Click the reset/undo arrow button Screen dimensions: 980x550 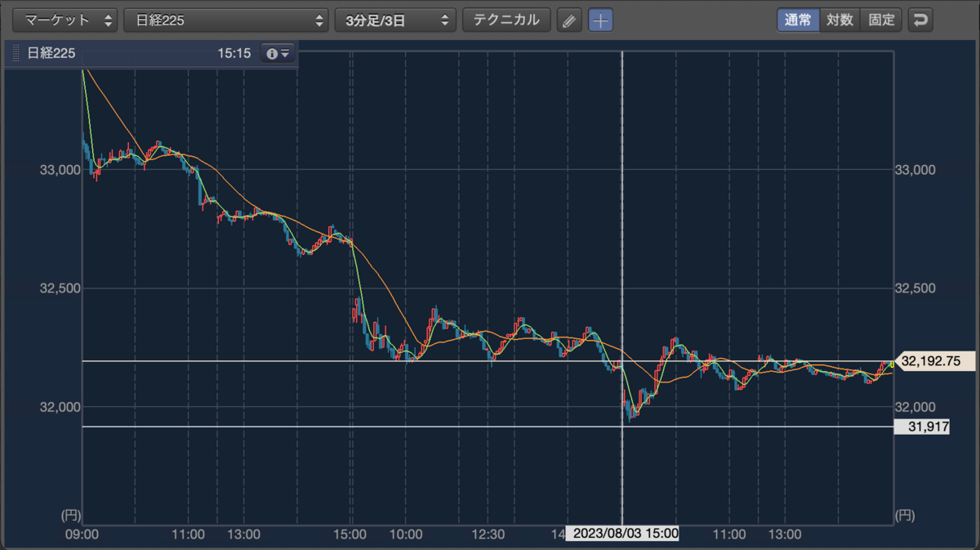tap(920, 20)
